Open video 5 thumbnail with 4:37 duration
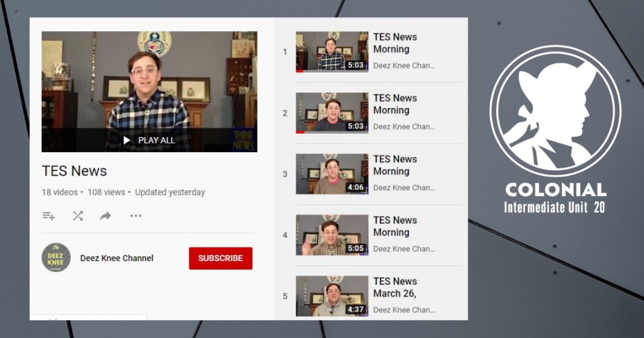This screenshot has height=338, width=644. click(x=332, y=296)
